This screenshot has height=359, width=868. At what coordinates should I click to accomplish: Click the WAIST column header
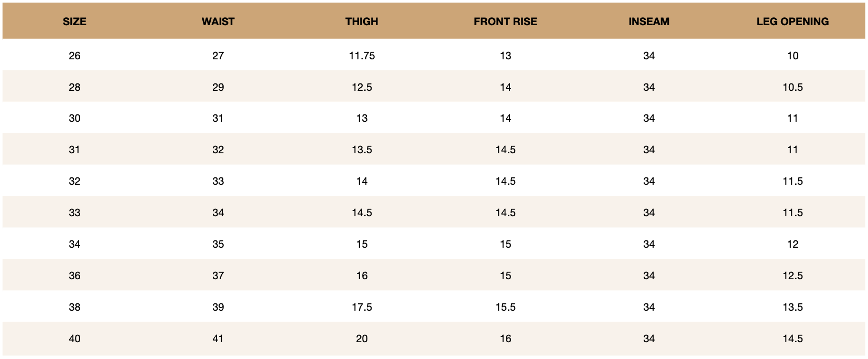[x=218, y=22]
